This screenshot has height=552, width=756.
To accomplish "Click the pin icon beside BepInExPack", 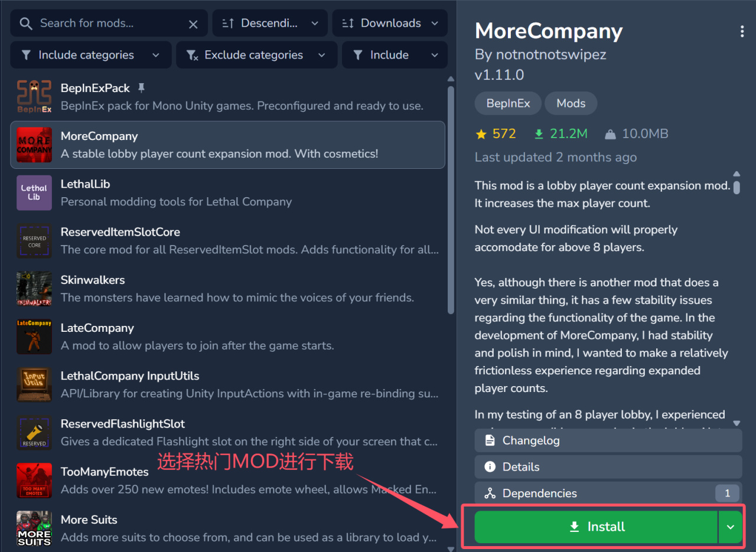I will coord(141,88).
